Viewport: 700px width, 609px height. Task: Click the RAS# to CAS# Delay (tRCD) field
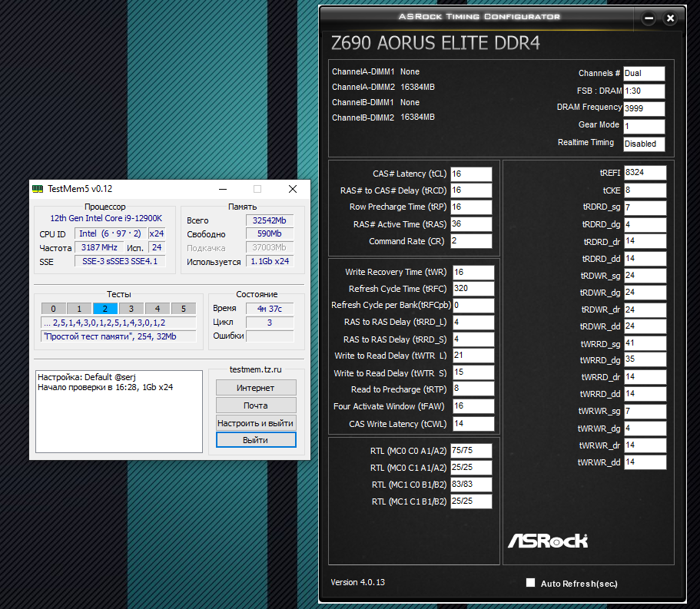coord(471,190)
